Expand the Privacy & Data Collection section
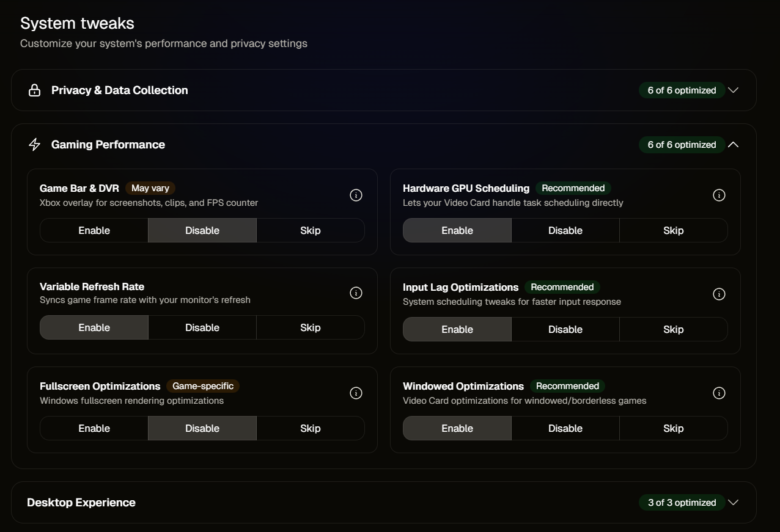 click(x=733, y=90)
